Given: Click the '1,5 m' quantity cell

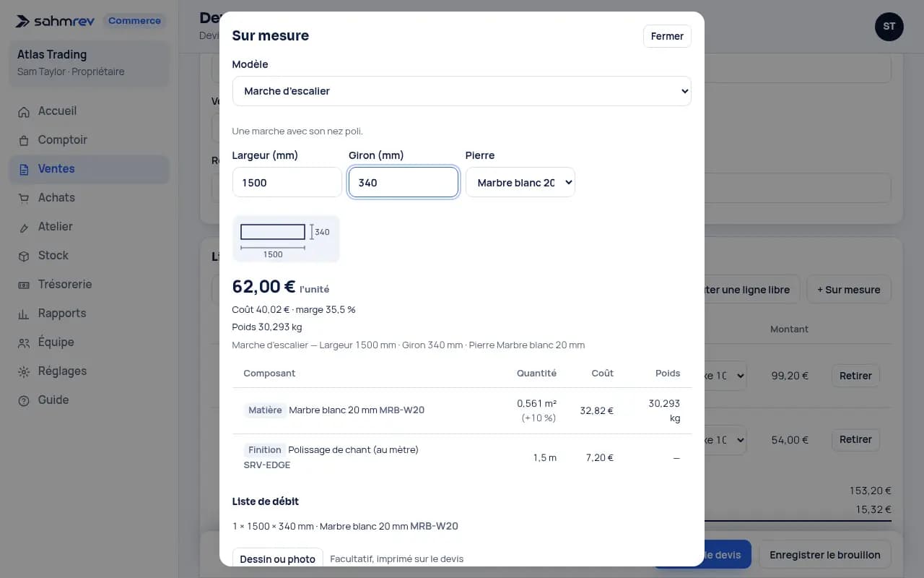Looking at the screenshot, I should tap(544, 457).
